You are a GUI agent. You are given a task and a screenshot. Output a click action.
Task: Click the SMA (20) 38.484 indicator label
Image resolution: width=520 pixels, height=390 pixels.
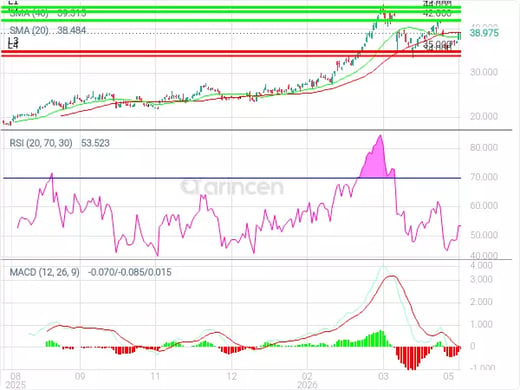click(x=48, y=30)
